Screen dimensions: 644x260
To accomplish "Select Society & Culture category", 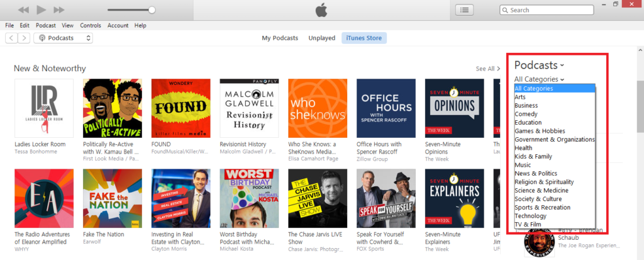I will (555, 199).
